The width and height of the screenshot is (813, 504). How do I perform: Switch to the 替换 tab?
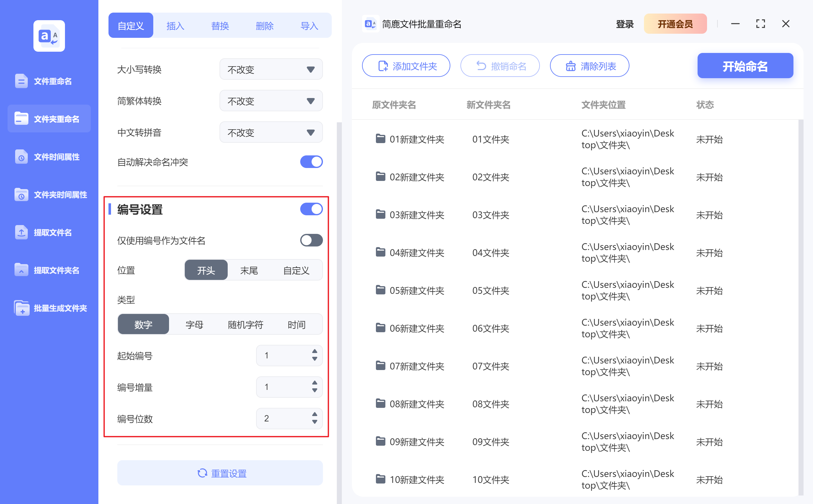220,25
